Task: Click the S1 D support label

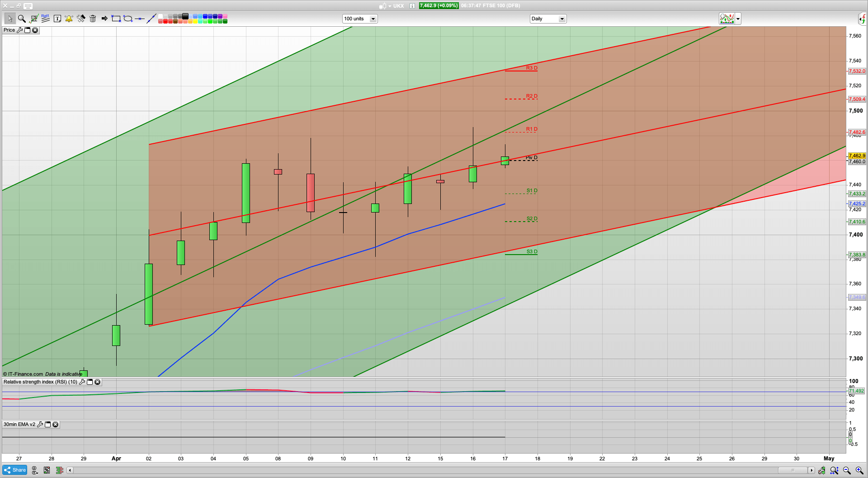Action: pyautogui.click(x=532, y=190)
